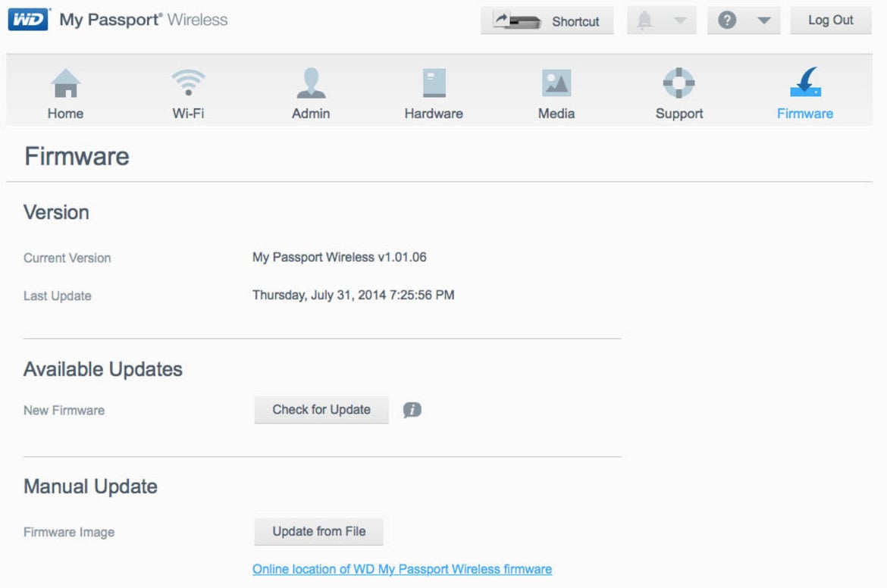This screenshot has height=588, width=887.
Task: Click the Check for Update button
Action: tap(321, 410)
